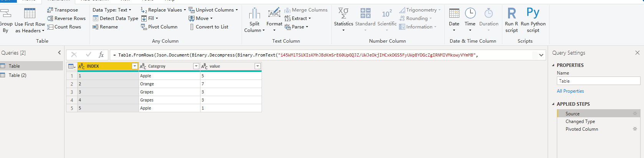Expand the formula bar with chevron
The width and height of the screenshot is (644, 158).
click(541, 55)
